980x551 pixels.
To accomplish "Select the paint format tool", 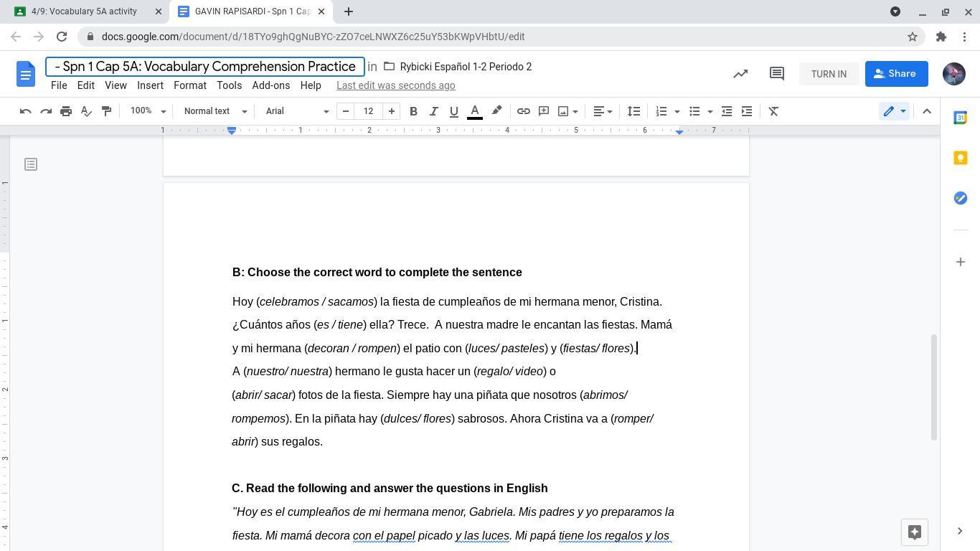I will (106, 111).
